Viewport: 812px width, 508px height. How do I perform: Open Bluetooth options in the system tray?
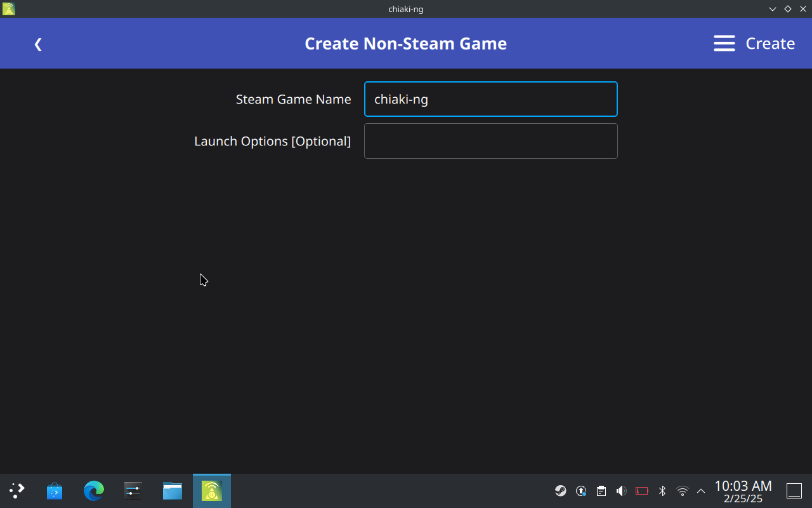[662, 490]
